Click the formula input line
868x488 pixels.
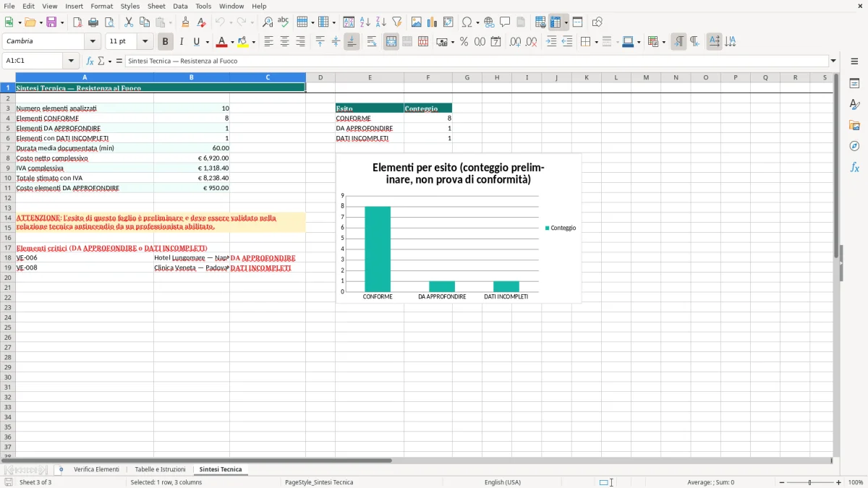pyautogui.click(x=477, y=61)
